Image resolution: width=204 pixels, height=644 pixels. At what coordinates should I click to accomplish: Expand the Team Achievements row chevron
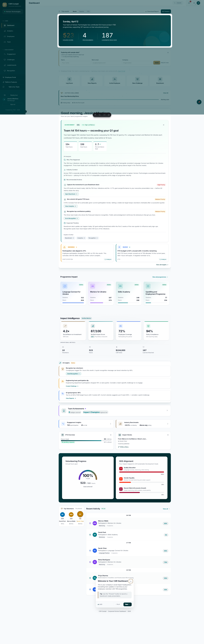[x=167, y=411]
